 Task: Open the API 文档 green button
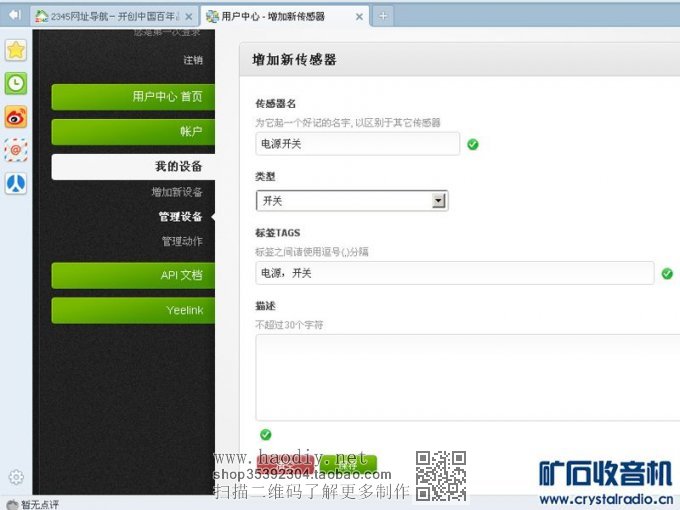131,275
